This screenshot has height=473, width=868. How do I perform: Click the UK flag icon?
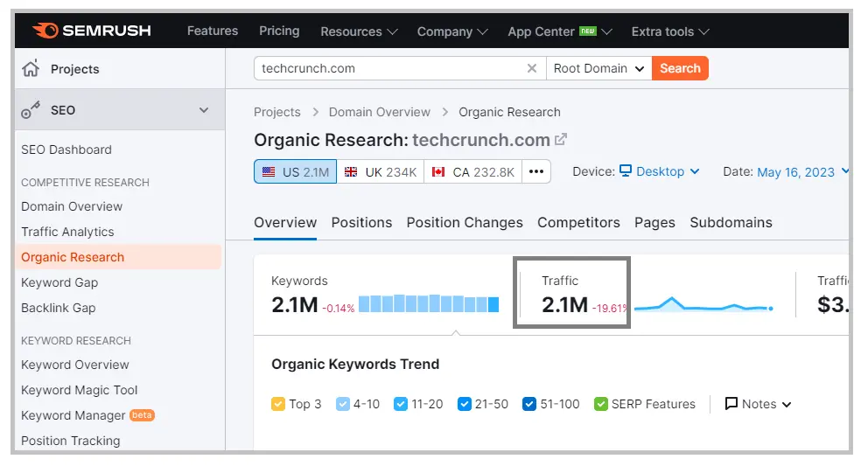(x=351, y=172)
